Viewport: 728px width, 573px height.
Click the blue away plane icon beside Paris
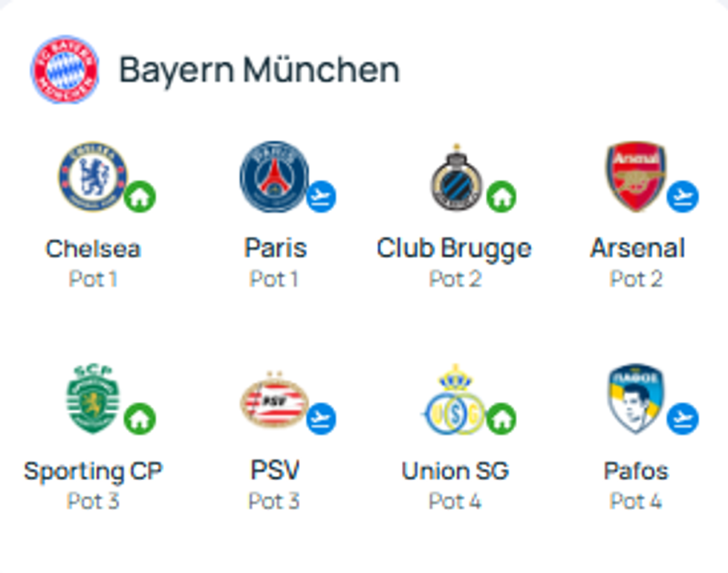coord(321,197)
